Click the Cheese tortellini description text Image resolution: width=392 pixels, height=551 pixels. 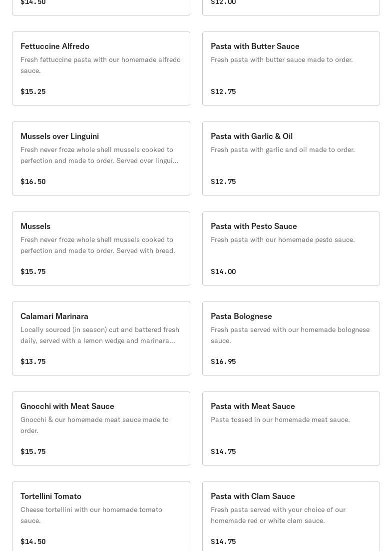point(91,515)
